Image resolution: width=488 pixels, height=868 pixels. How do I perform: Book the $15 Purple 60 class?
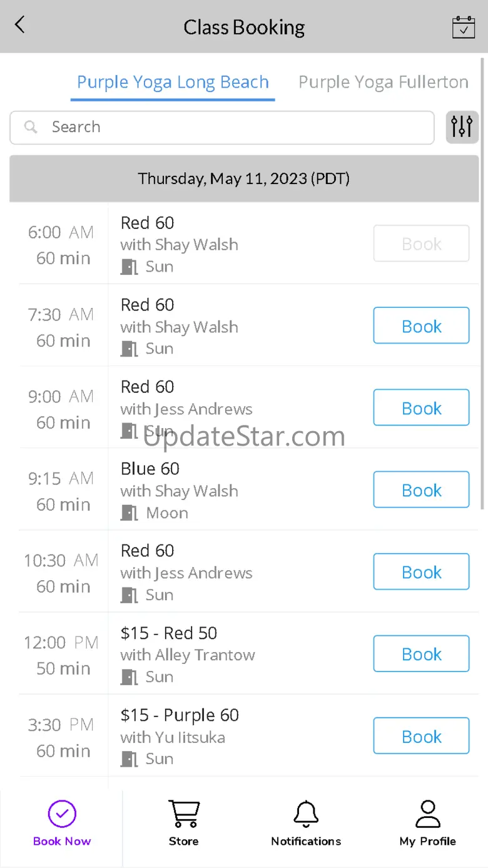click(421, 735)
